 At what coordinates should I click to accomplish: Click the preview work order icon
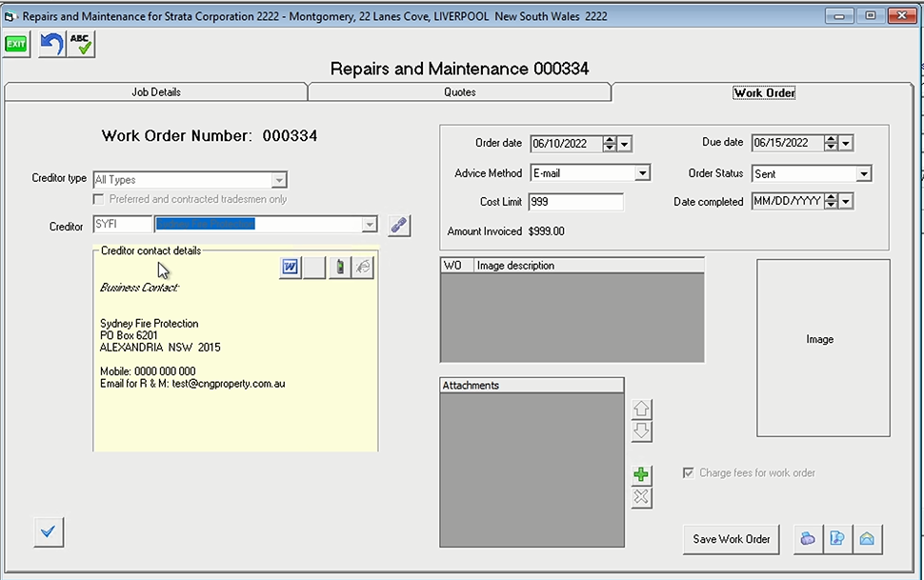tap(837, 539)
